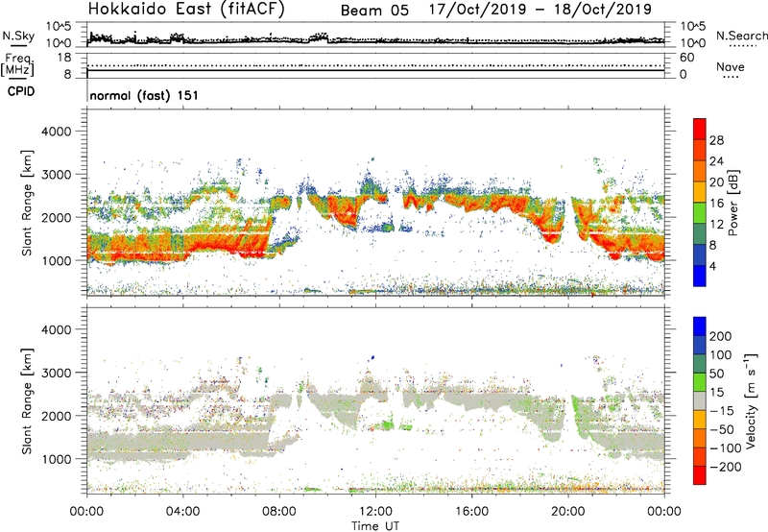The image size is (768, 532).
Task: Click the 28 dB power colorbar tick label
Action: pyautogui.click(x=716, y=140)
